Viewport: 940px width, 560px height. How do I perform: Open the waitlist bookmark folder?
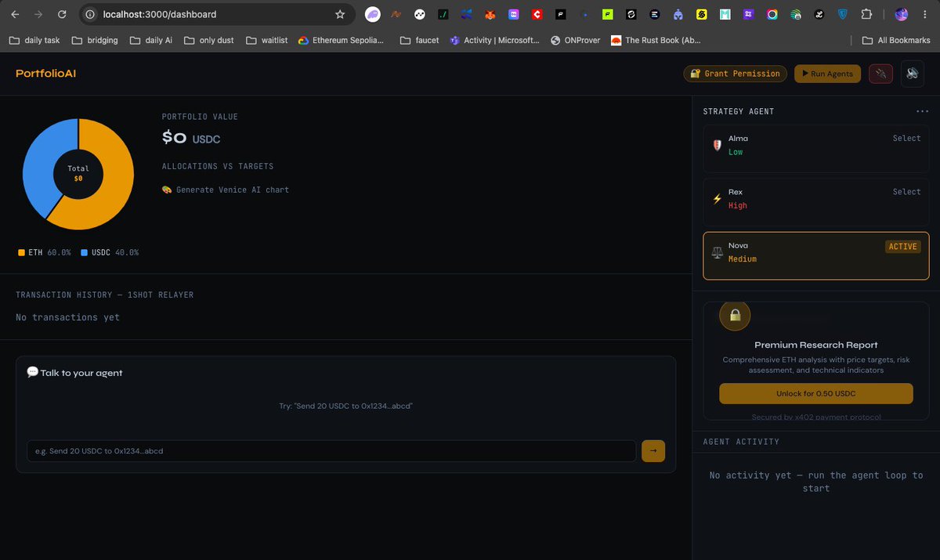click(266, 40)
